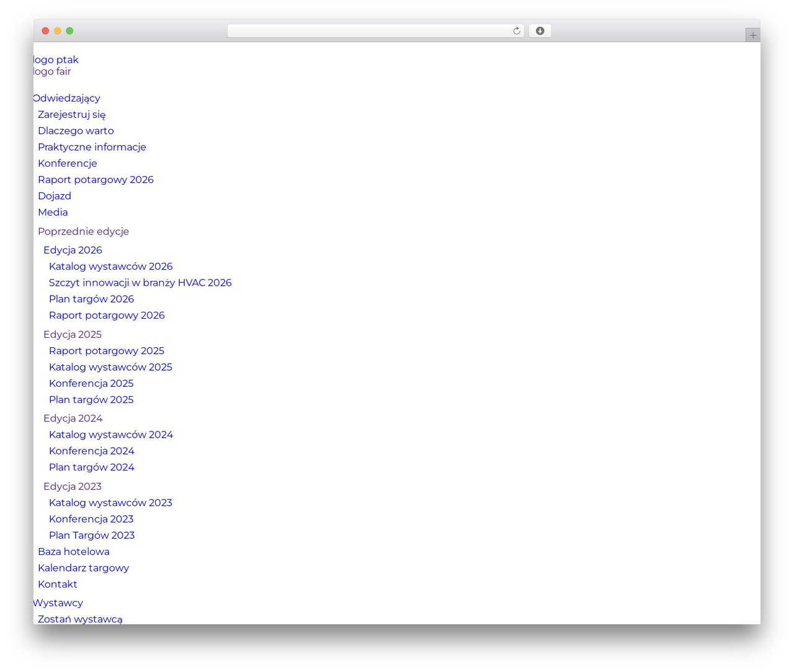The width and height of the screenshot is (794, 672).
Task: Go to Dojazd page
Action: pyautogui.click(x=55, y=196)
